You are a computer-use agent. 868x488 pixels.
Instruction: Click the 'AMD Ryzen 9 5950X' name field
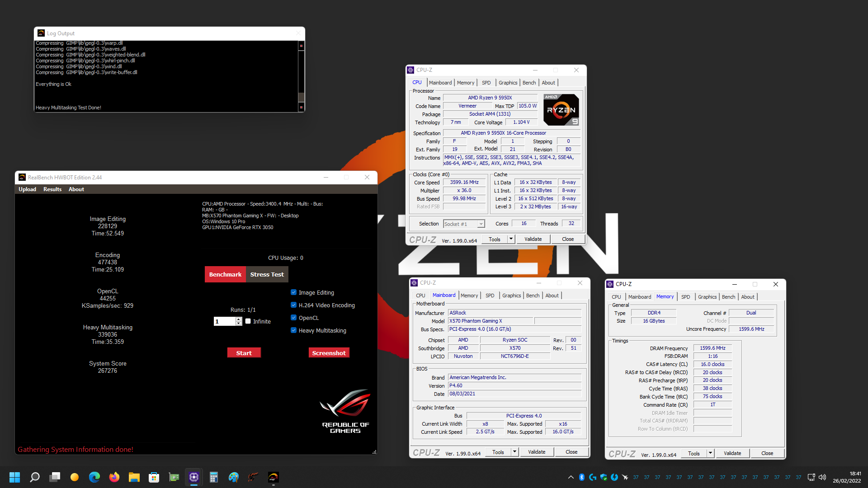490,98
